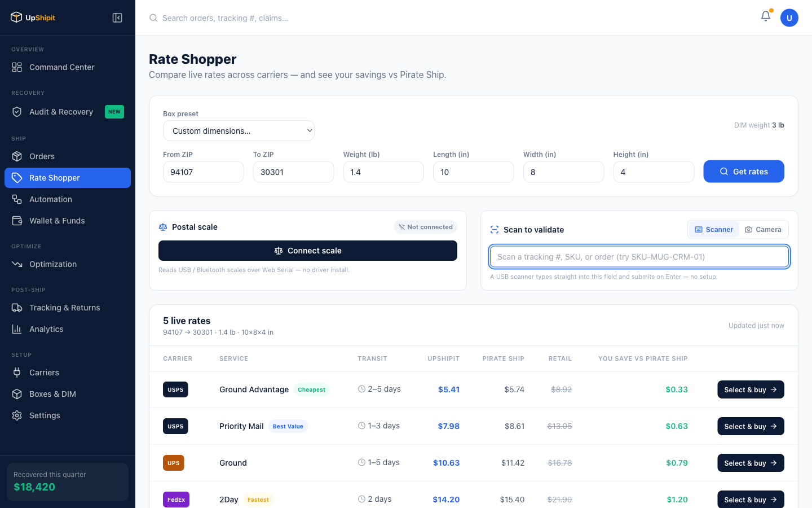Switch scan mode to Camera

tap(763, 230)
